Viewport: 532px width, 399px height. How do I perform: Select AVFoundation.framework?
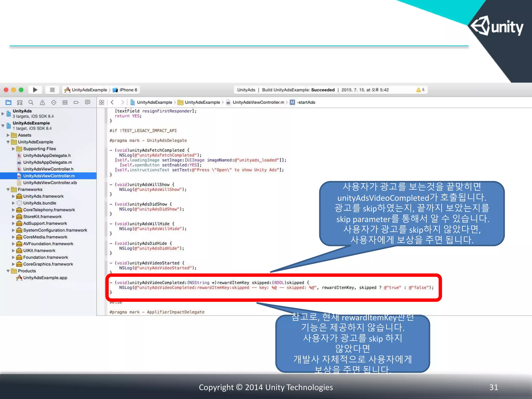coord(48,244)
